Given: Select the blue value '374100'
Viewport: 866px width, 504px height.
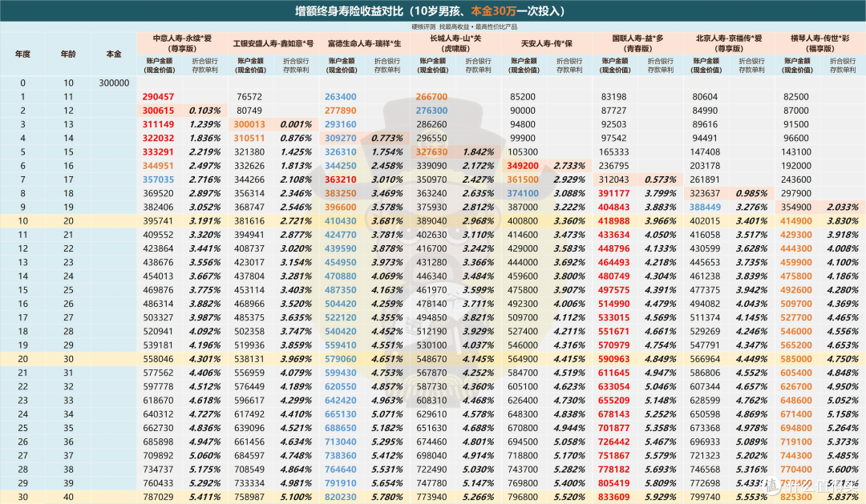Looking at the screenshot, I should (x=523, y=193).
